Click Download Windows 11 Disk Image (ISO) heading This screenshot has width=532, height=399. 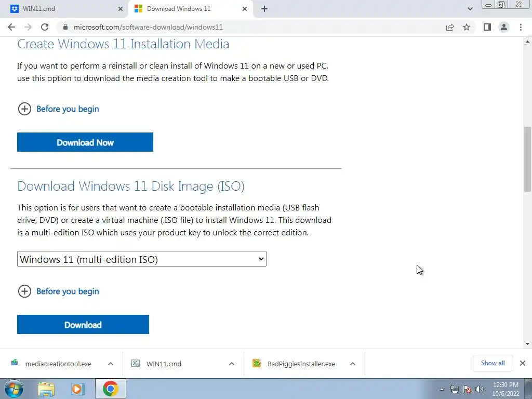[130, 187]
